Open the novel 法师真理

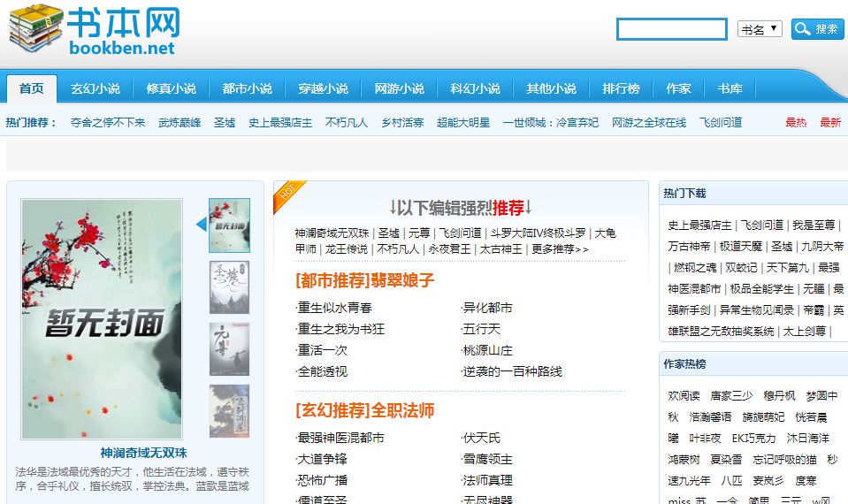(x=487, y=480)
